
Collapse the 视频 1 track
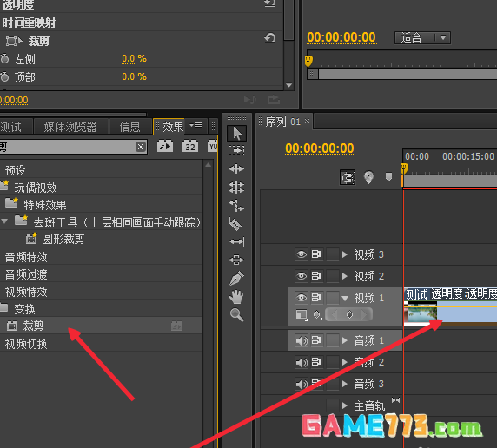tap(345, 298)
